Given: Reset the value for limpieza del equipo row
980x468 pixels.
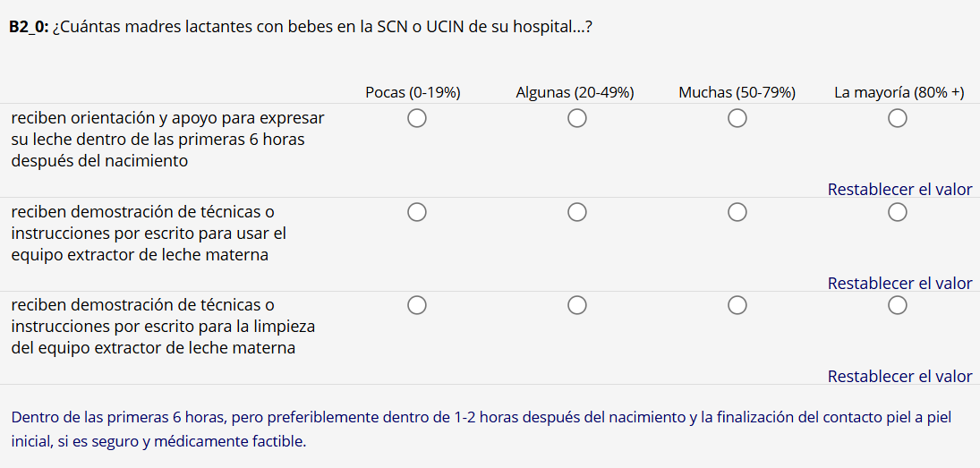Looking at the screenshot, I should click(x=899, y=377).
